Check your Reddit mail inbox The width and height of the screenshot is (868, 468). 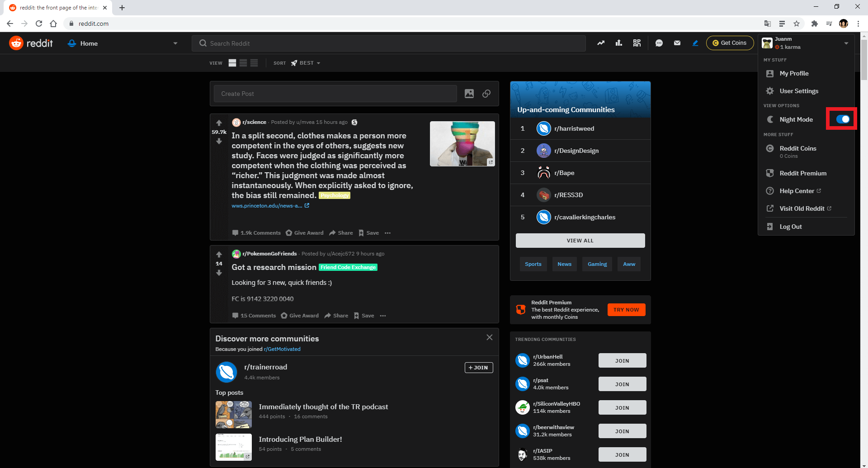677,43
